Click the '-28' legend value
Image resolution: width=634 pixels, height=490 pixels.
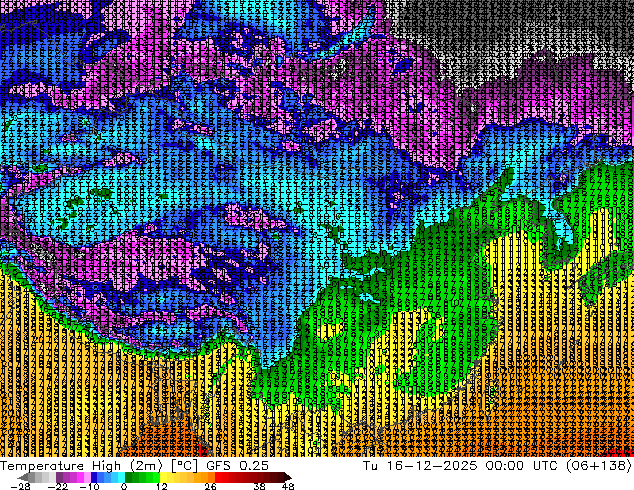pyautogui.click(x=20, y=486)
